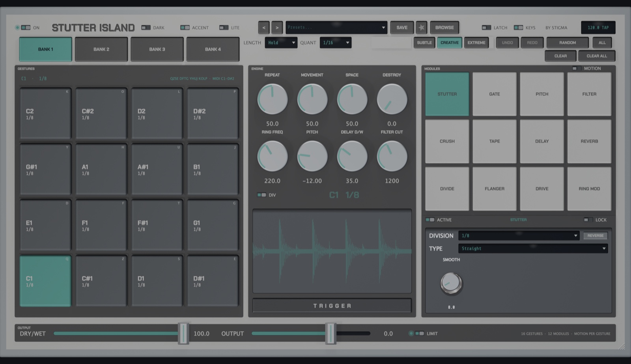The width and height of the screenshot is (631, 364).
Task: Click the DRY/WET slider handle
Action: 183,333
